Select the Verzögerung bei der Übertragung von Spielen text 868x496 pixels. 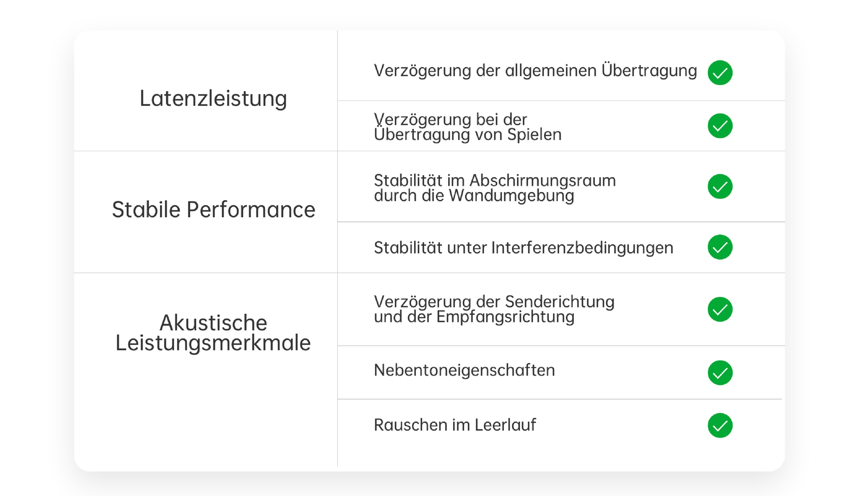click(x=467, y=127)
